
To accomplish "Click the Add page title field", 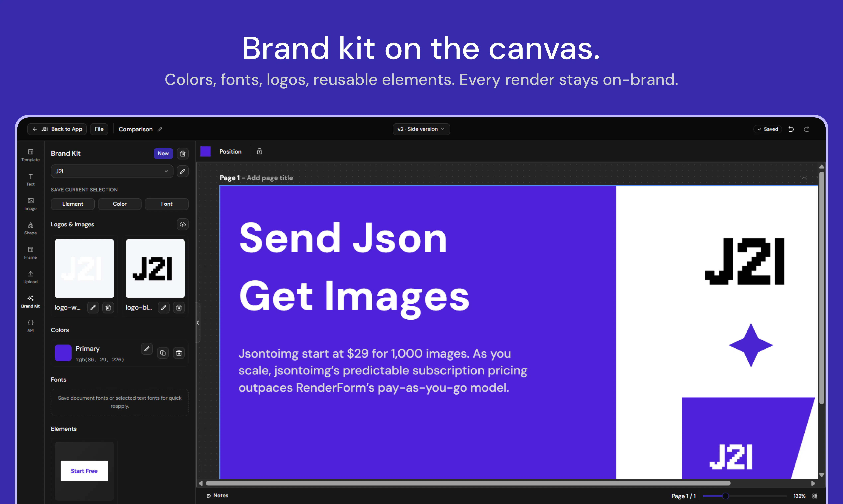I will [x=269, y=178].
